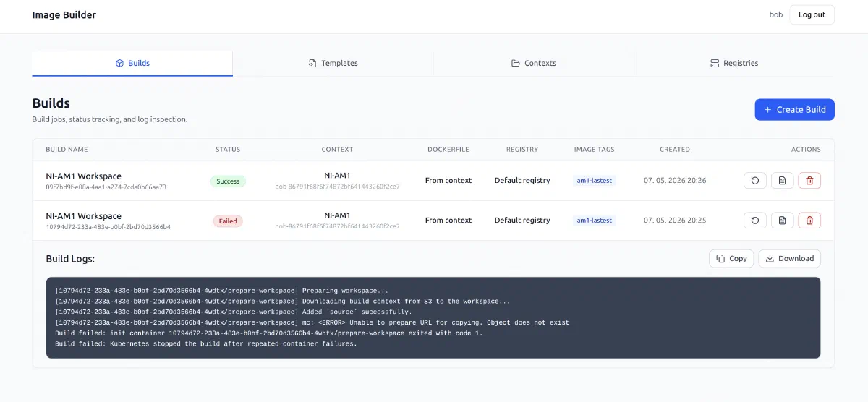The image size is (868, 402).
Task: Switch to the Builds tab
Action: [132, 63]
